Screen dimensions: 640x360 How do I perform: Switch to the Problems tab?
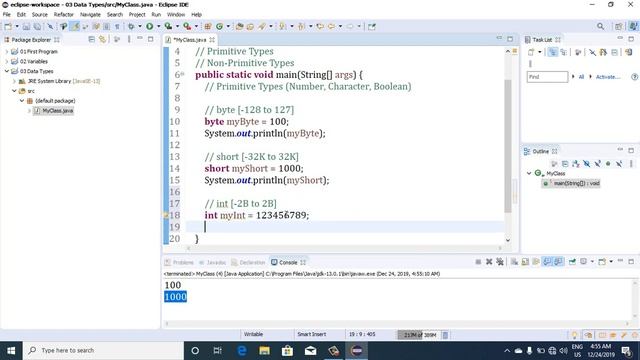point(179,262)
